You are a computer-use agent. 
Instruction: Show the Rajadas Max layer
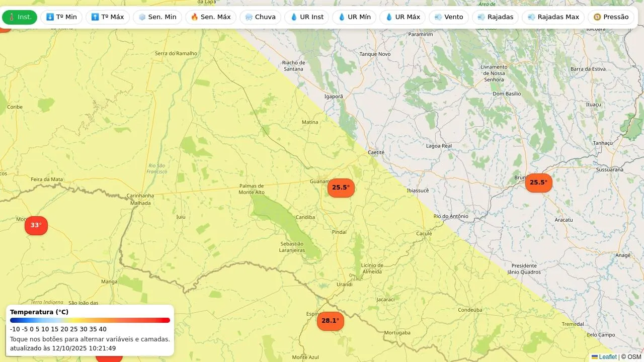click(553, 17)
